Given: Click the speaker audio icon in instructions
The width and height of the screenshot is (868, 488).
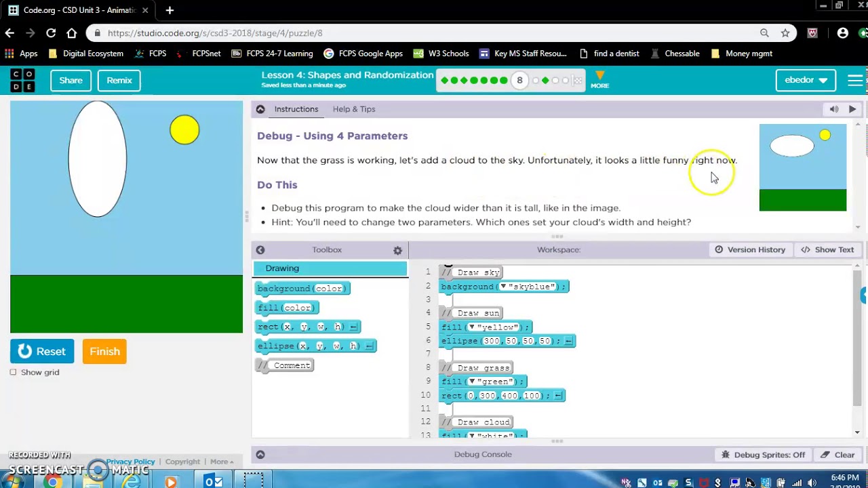Looking at the screenshot, I should (834, 109).
